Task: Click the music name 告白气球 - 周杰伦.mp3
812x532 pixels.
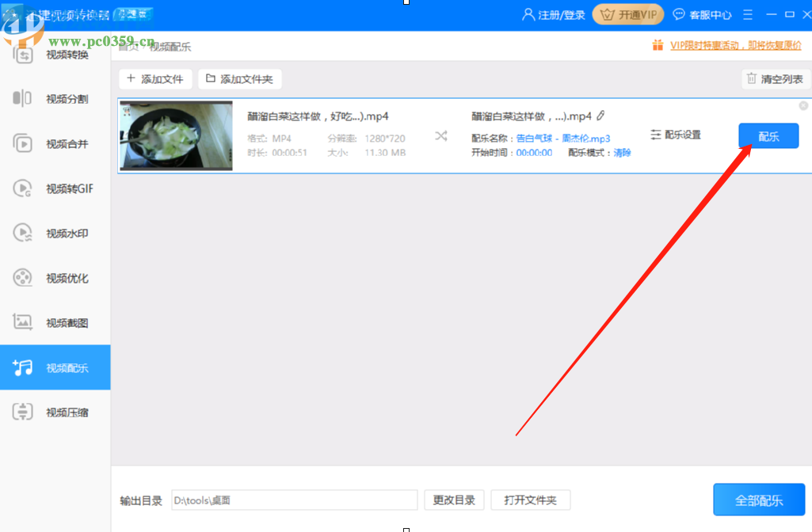Action: pos(563,139)
